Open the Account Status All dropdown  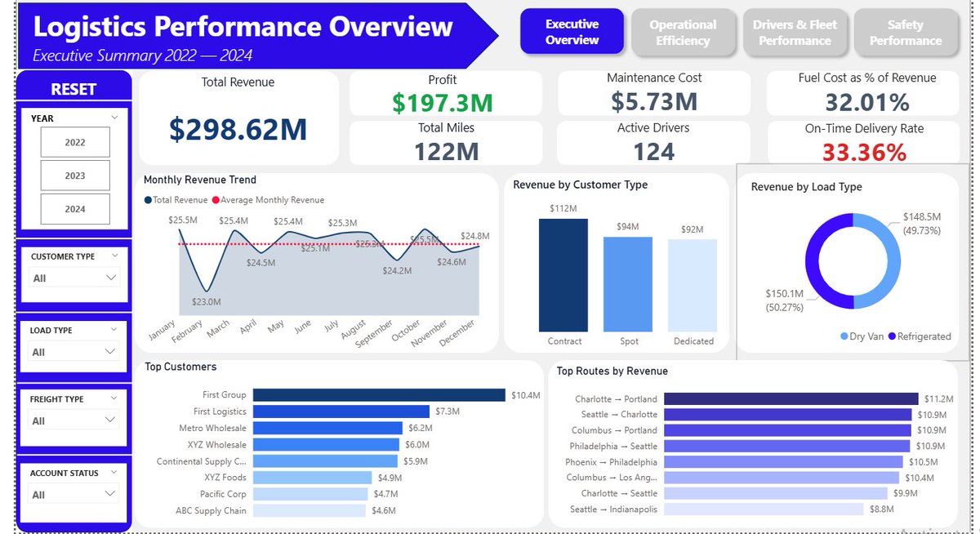[74, 495]
